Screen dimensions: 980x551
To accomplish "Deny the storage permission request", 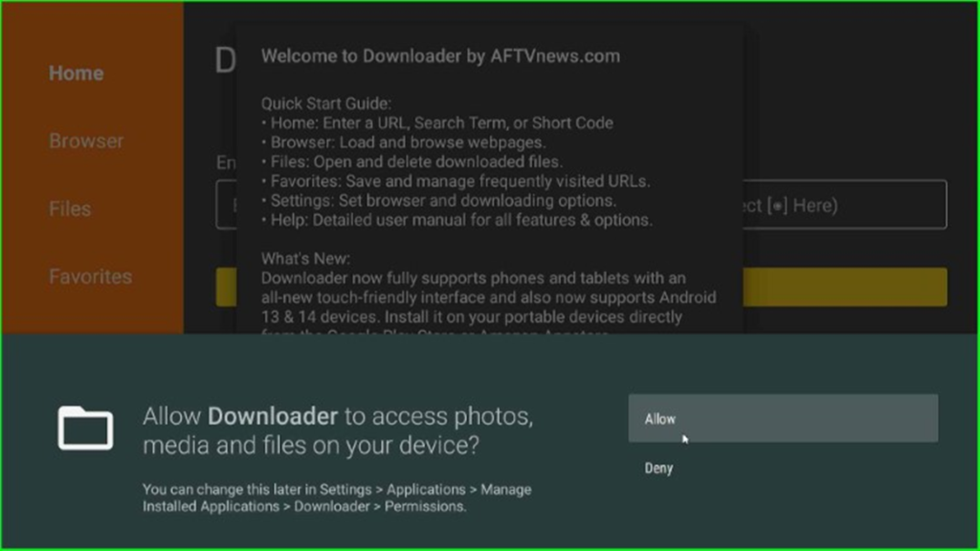I will point(658,468).
